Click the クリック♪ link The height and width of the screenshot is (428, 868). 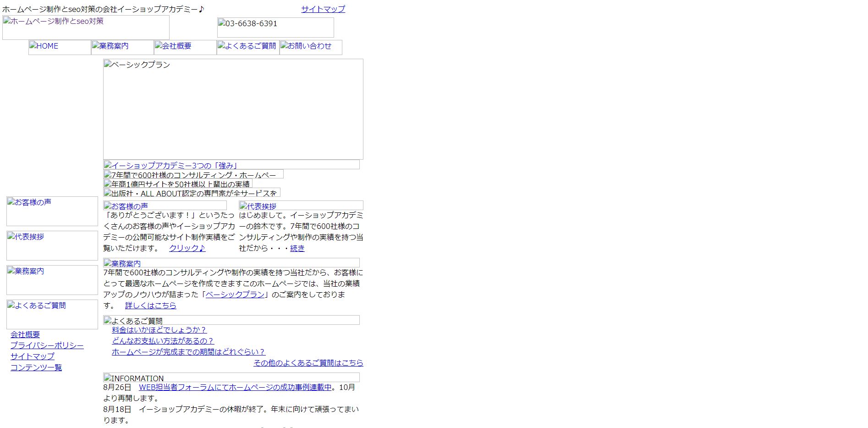[187, 248]
